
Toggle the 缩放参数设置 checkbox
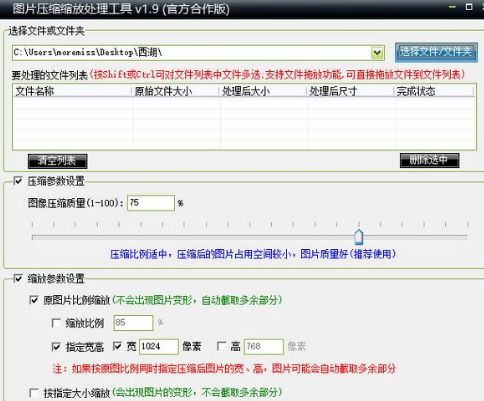18,278
